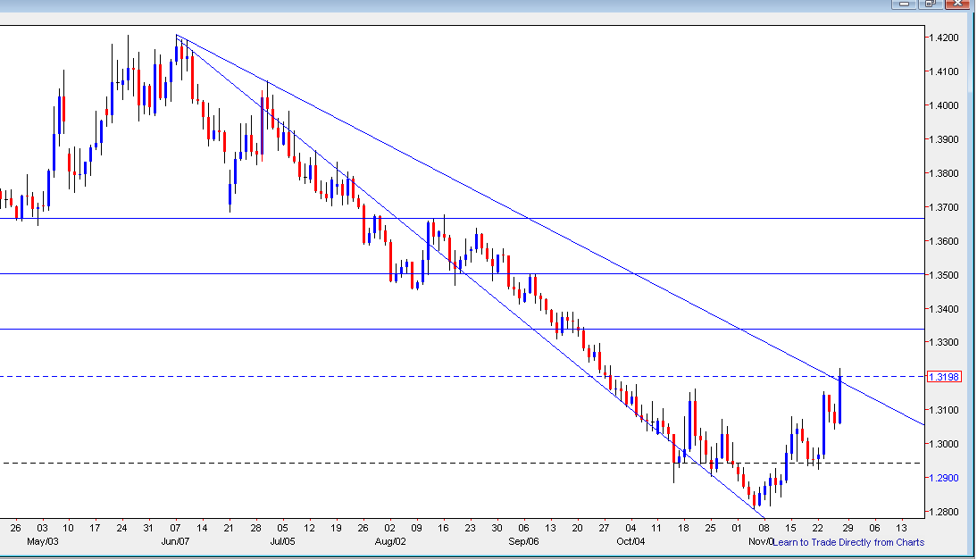Click the 1.3600 price axis label
Screen dimensions: 977x560
tap(944, 241)
